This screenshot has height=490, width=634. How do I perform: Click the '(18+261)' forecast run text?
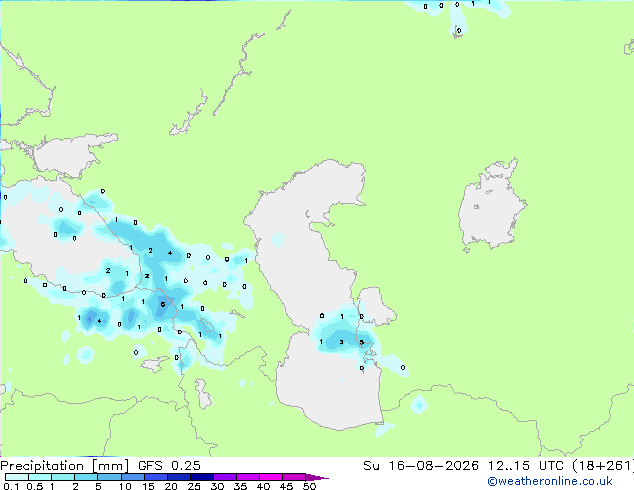click(603, 466)
